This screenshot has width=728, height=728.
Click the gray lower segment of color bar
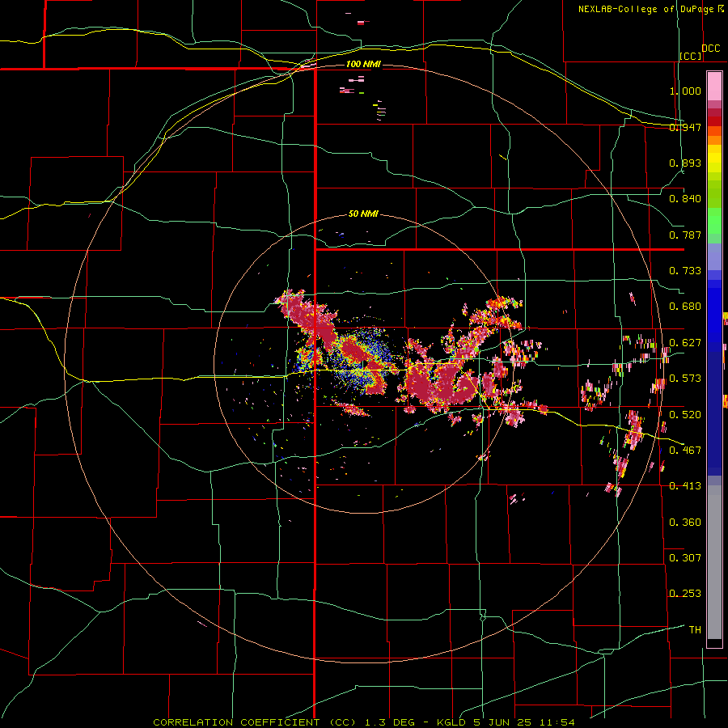pos(714,562)
